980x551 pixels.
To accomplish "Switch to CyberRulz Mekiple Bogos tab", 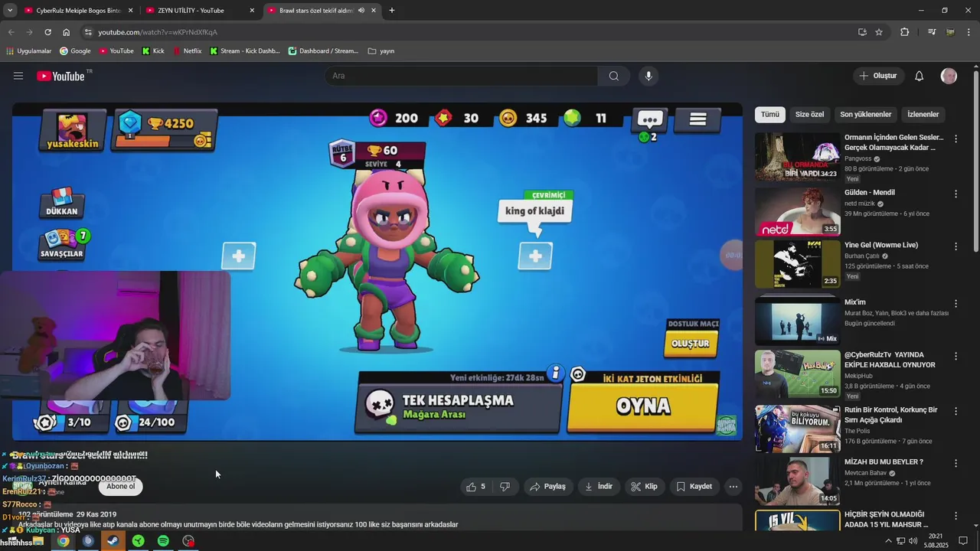I will [79, 11].
